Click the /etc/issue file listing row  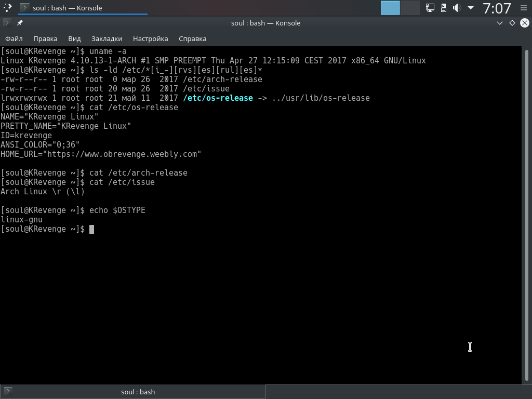click(115, 89)
